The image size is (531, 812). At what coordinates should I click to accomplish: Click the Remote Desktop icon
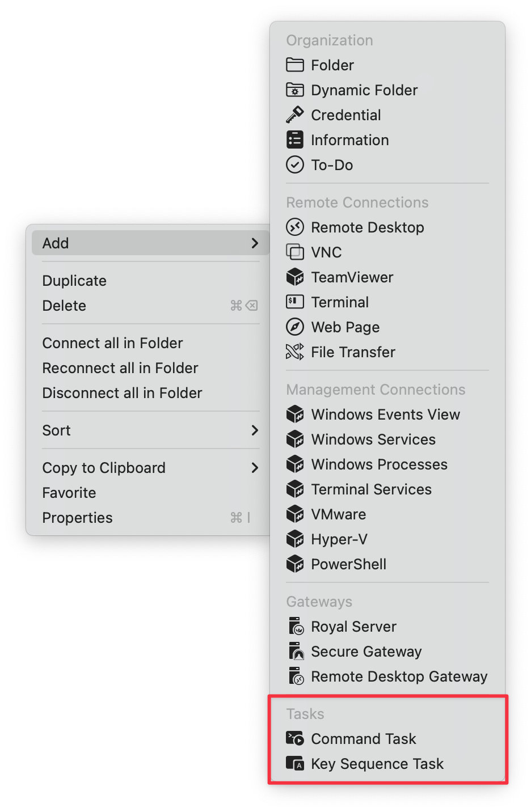pos(295,227)
